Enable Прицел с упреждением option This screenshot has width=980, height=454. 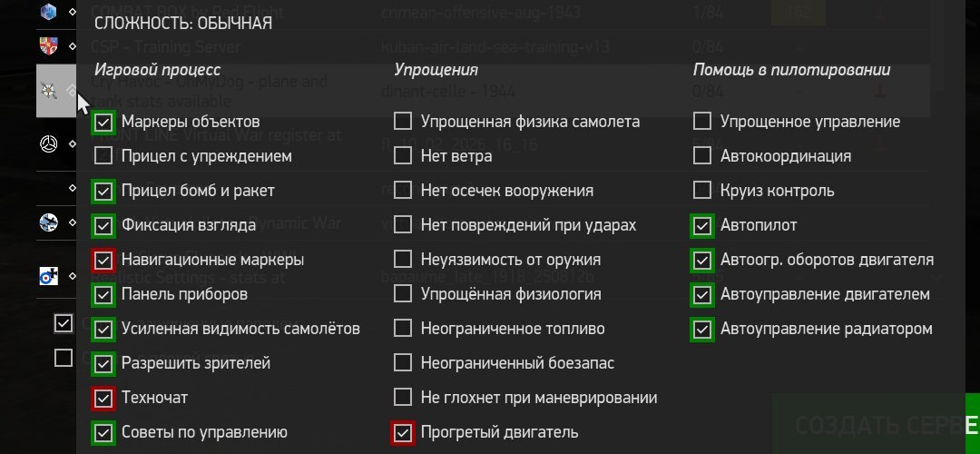pos(103,156)
